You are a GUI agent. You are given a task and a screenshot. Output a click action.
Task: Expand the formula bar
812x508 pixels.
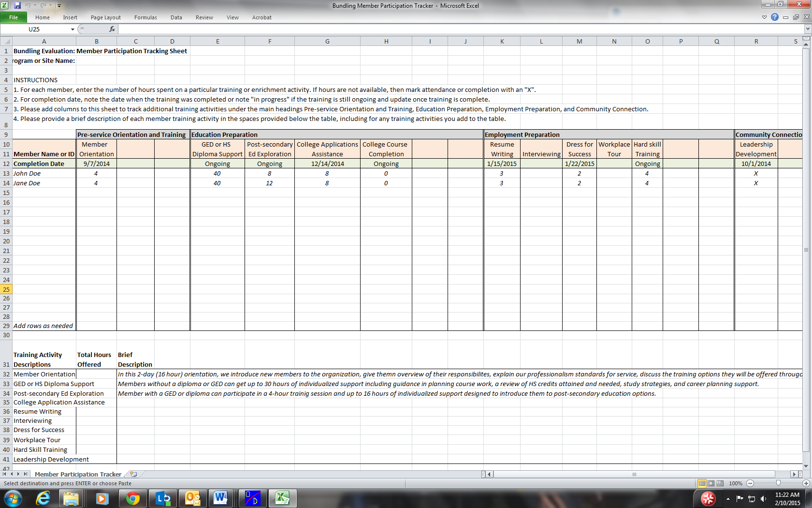[x=807, y=29]
